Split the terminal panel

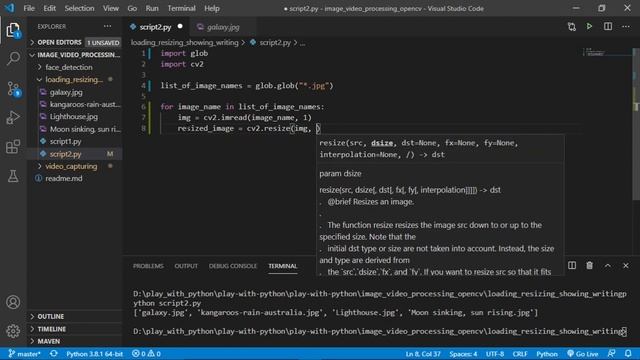572,265
